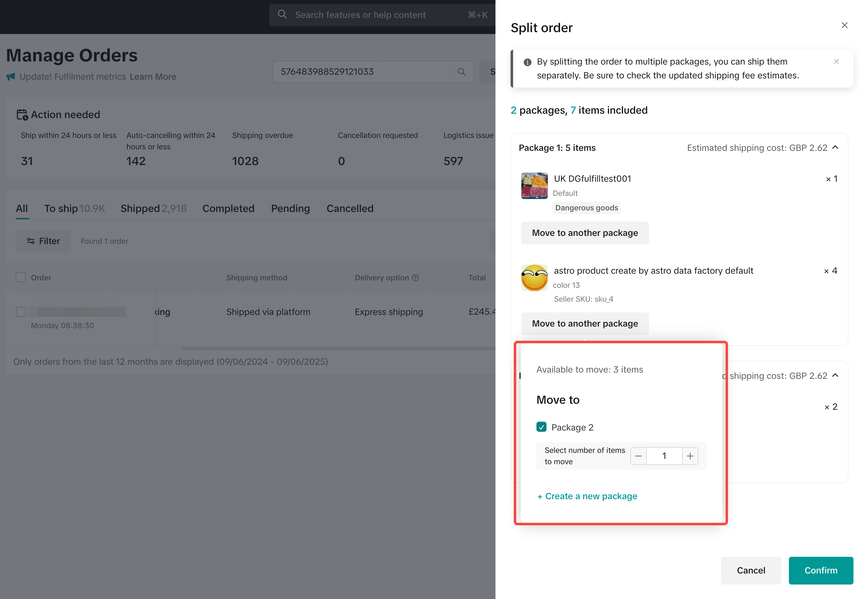Click the info icon in banner

point(527,62)
